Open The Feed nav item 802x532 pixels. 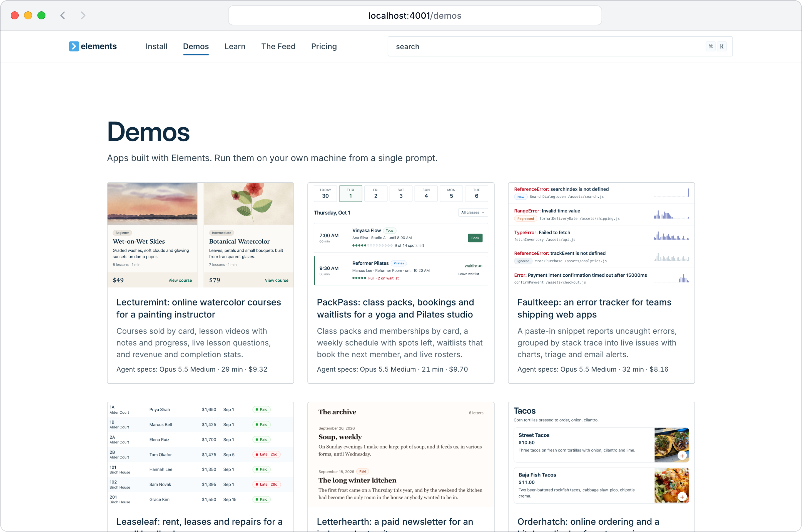[x=278, y=46]
